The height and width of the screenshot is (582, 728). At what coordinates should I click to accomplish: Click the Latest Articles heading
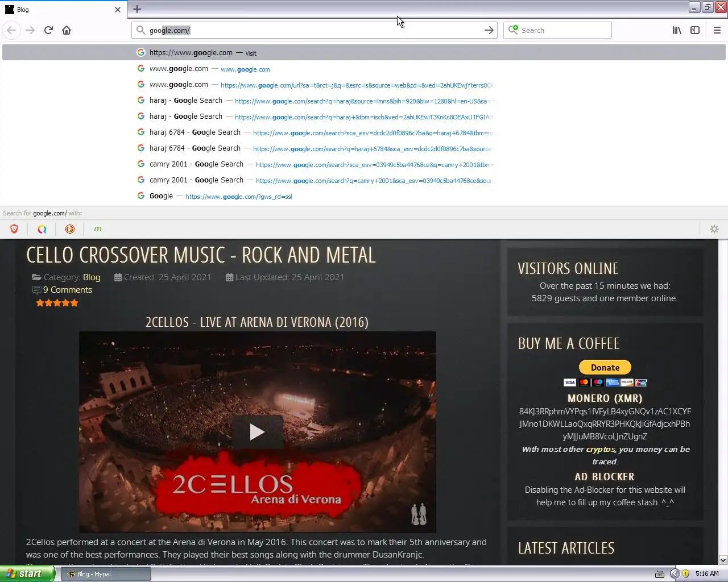(566, 548)
